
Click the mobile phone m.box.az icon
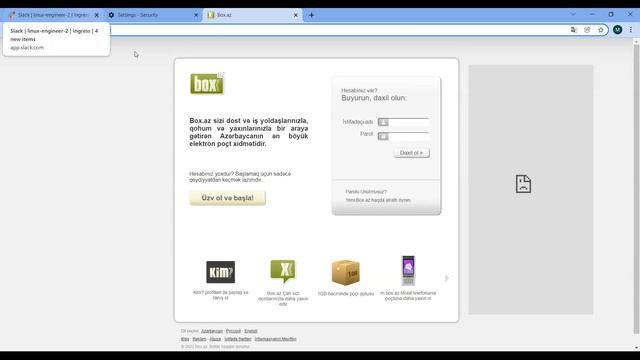408,271
